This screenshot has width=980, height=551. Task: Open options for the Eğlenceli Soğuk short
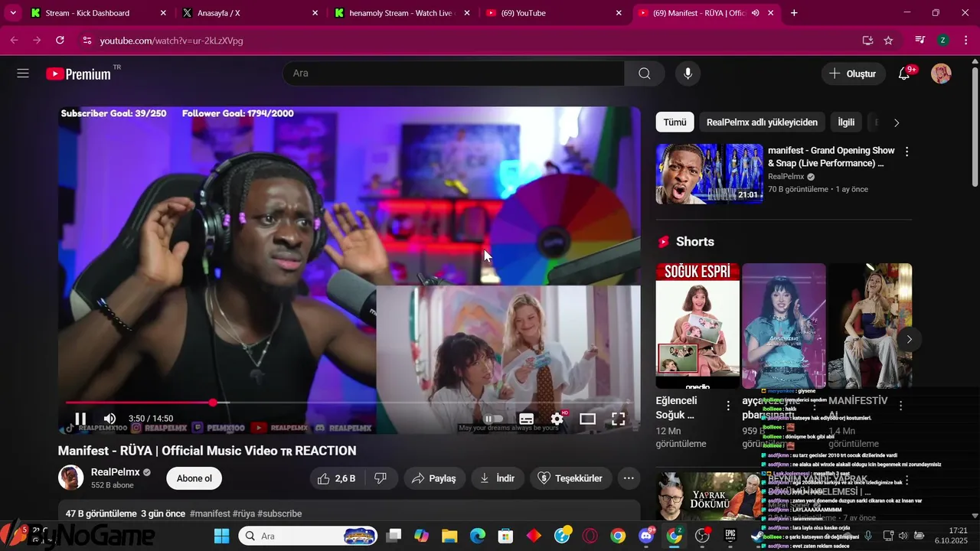click(728, 406)
